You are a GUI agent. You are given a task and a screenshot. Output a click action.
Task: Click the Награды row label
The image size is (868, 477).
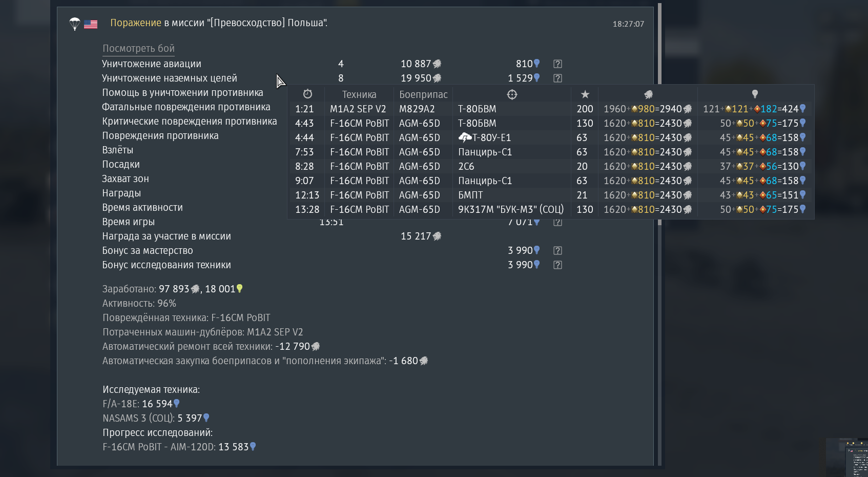click(121, 193)
